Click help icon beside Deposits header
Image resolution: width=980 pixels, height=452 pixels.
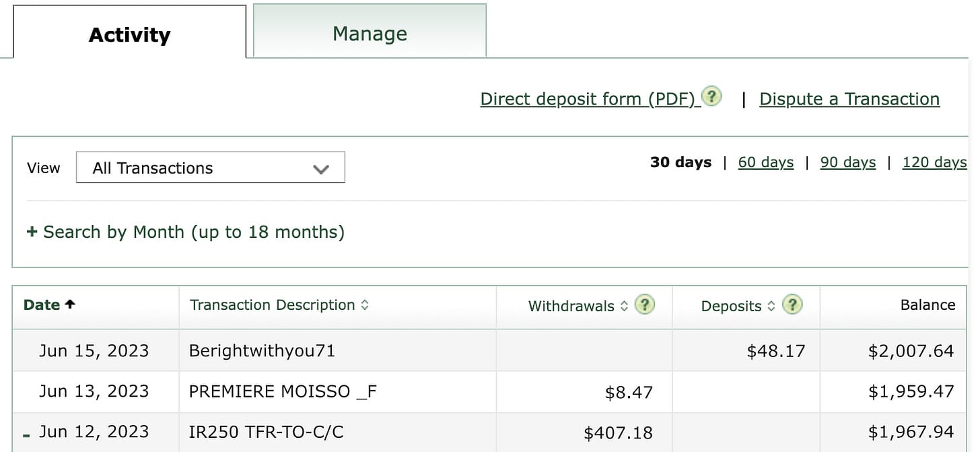[x=793, y=305]
